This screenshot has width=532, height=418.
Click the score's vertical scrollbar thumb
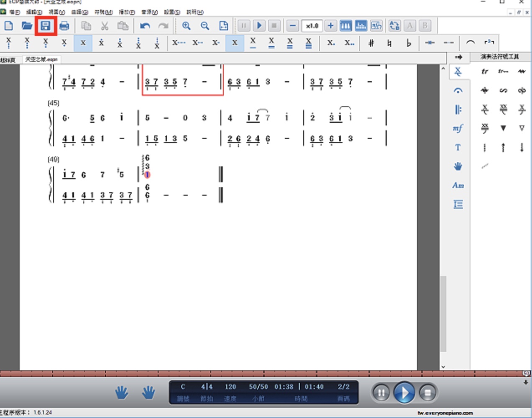coord(443,313)
